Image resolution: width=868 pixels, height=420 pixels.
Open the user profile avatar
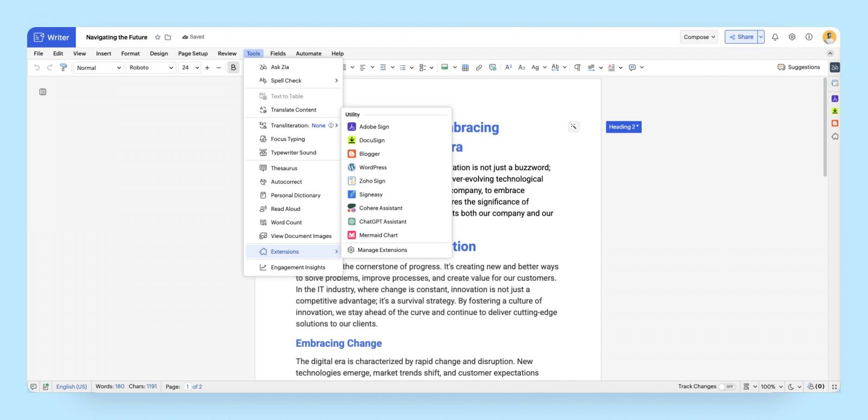point(829,37)
